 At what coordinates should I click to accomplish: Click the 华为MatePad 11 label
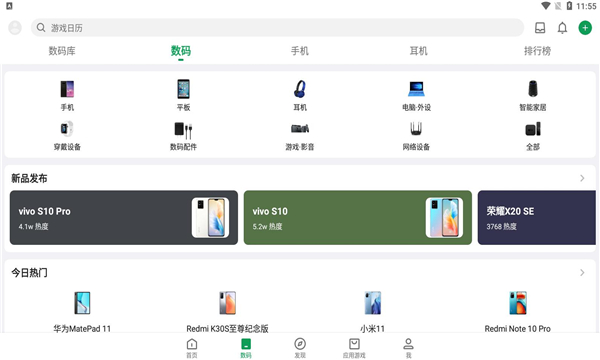point(82,329)
